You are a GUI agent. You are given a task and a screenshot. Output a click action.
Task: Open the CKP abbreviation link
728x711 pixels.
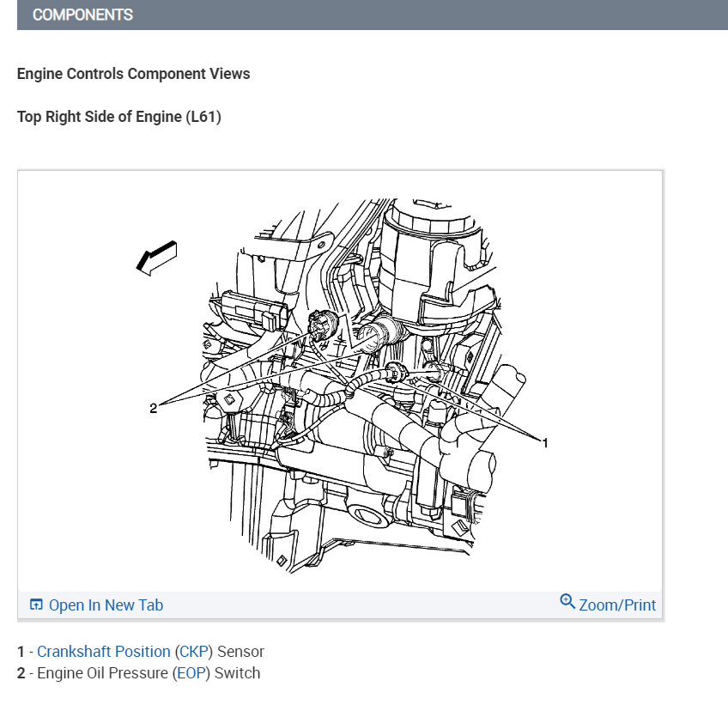click(194, 652)
